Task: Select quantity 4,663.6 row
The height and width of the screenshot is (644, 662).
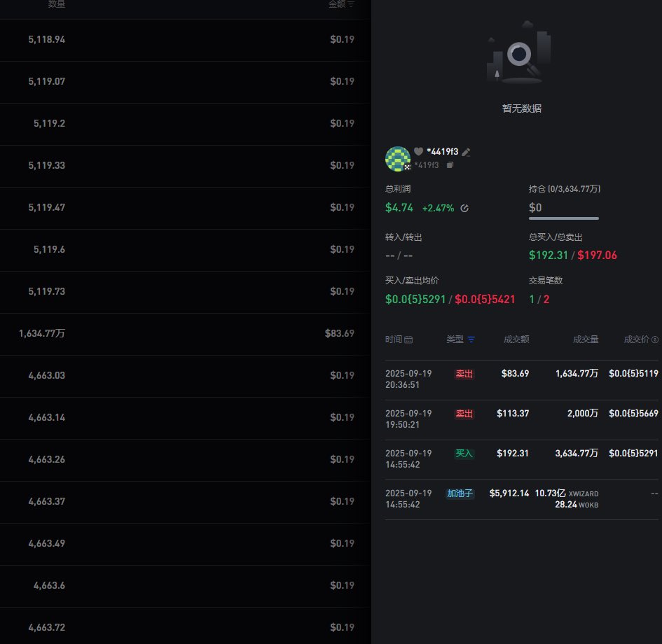Action: pos(50,585)
